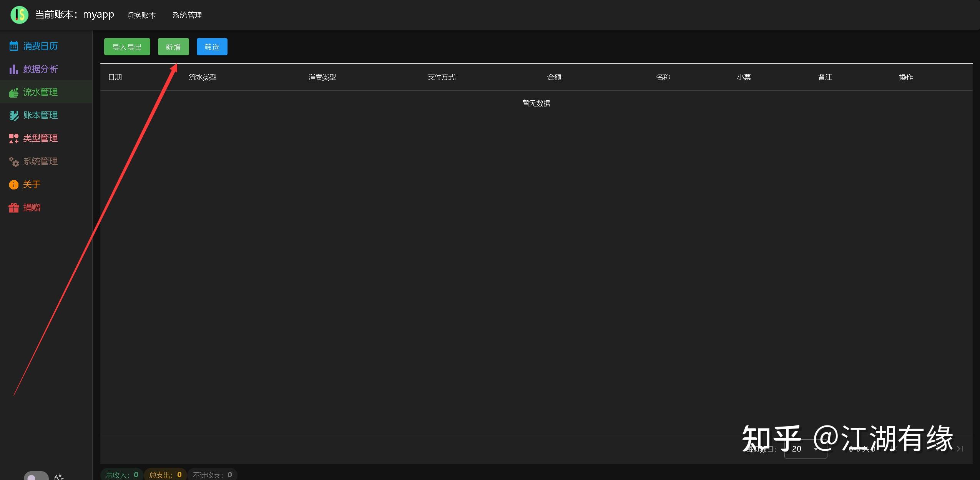Open the 切换账本 menu item
Screen dimensions: 980x480
[141, 15]
